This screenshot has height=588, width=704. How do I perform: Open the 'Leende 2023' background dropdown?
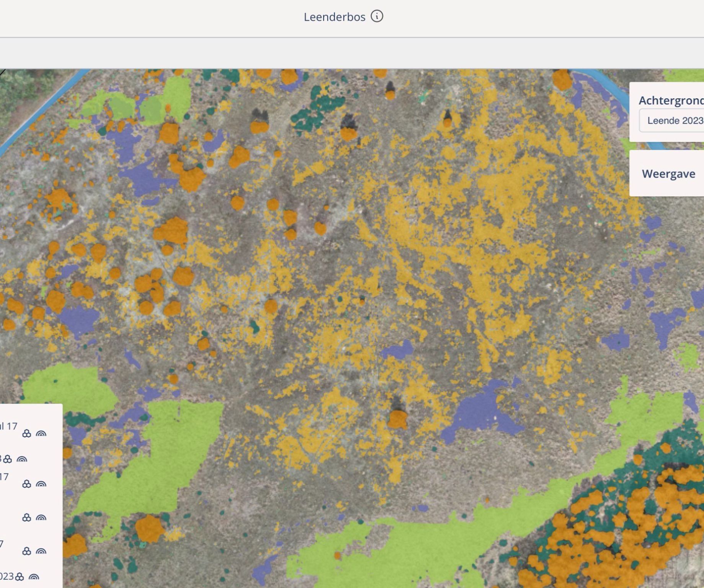coord(671,121)
